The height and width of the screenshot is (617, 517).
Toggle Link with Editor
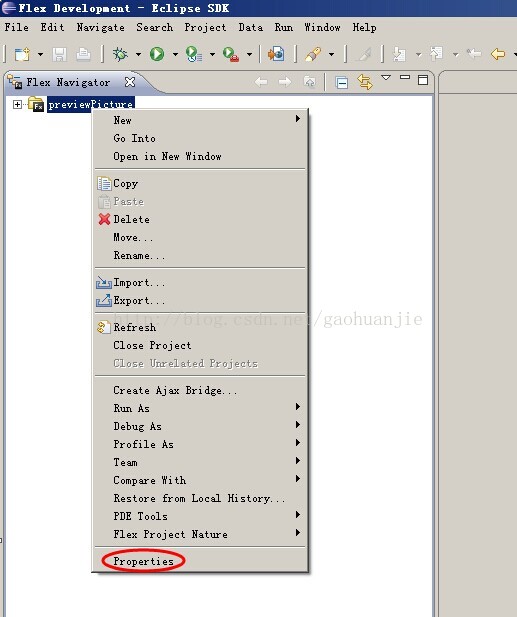[365, 82]
